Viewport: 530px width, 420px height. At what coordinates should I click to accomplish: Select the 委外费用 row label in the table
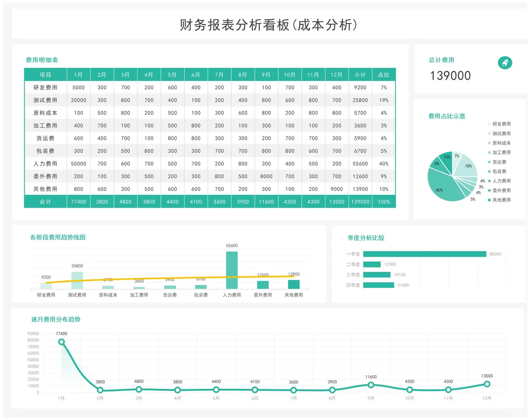pyautogui.click(x=46, y=176)
